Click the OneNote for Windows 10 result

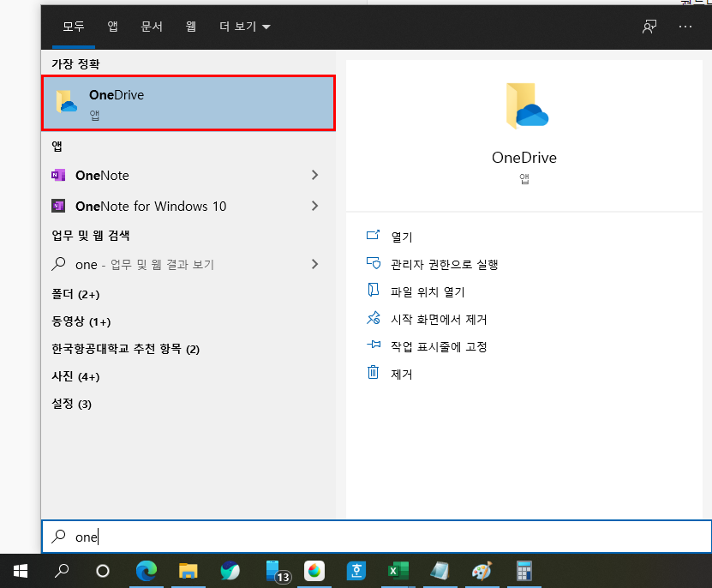[x=188, y=206]
